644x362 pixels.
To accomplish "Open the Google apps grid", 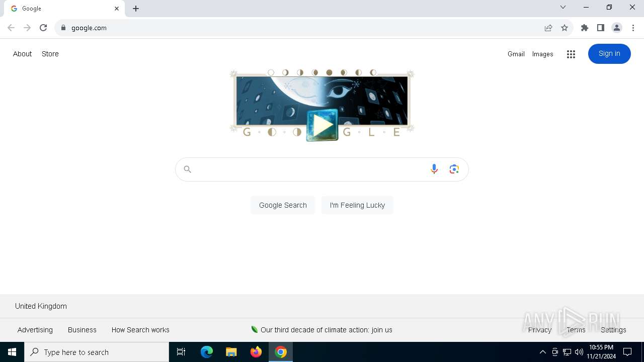I will coord(571,54).
